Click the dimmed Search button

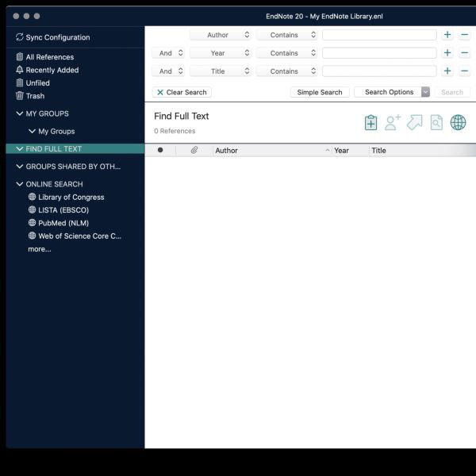click(x=452, y=92)
